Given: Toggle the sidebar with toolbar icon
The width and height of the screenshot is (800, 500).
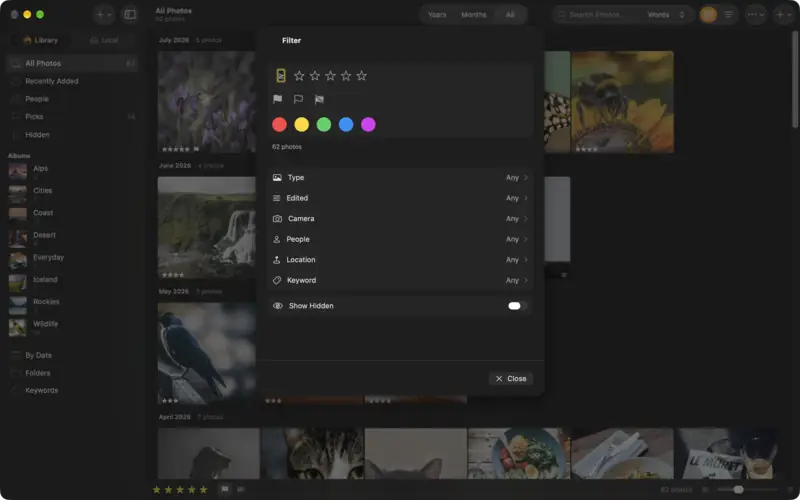Looking at the screenshot, I should click(130, 15).
